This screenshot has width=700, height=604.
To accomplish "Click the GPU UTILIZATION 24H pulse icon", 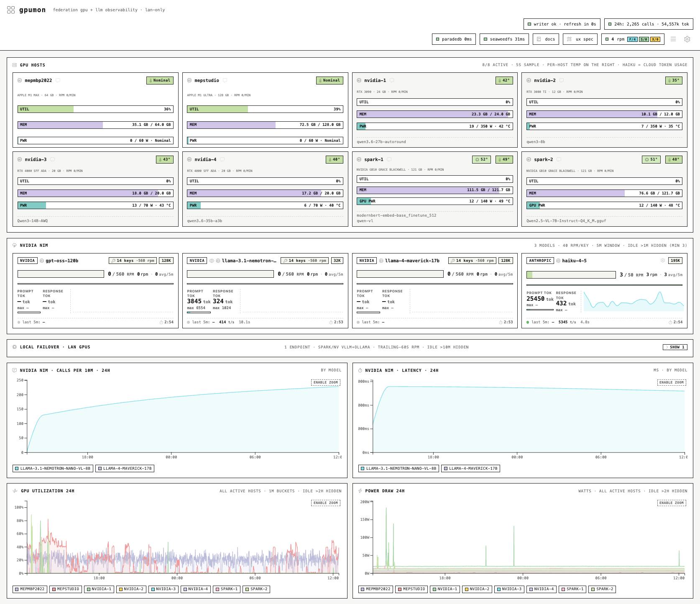I will pyautogui.click(x=15, y=491).
